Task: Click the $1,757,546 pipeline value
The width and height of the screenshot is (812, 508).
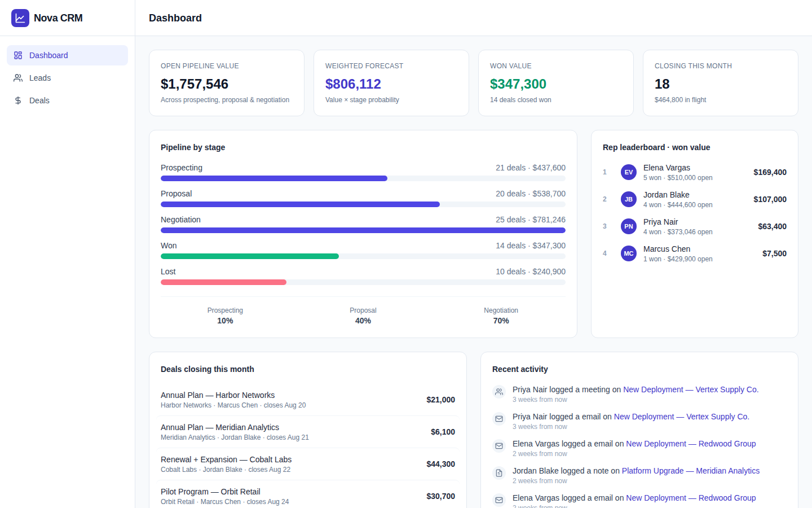Action: 195,84
